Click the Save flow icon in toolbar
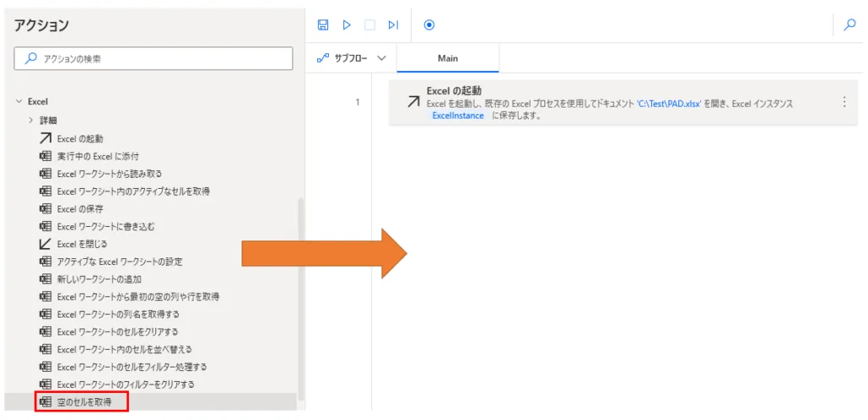The height and width of the screenshot is (420, 868). tap(323, 25)
